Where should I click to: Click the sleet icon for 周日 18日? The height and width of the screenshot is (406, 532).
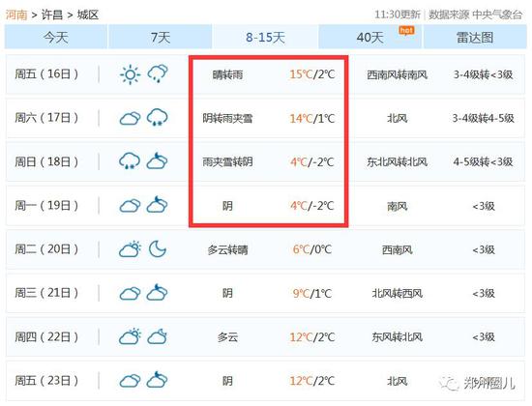click(x=130, y=161)
